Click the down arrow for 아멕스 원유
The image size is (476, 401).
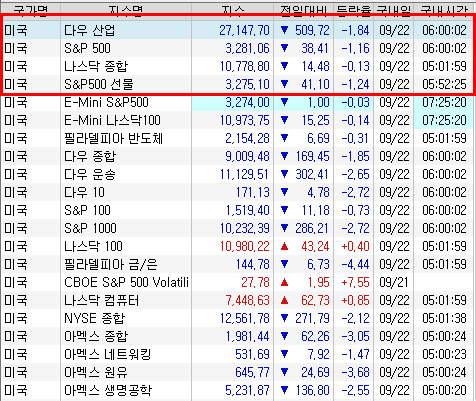point(284,372)
